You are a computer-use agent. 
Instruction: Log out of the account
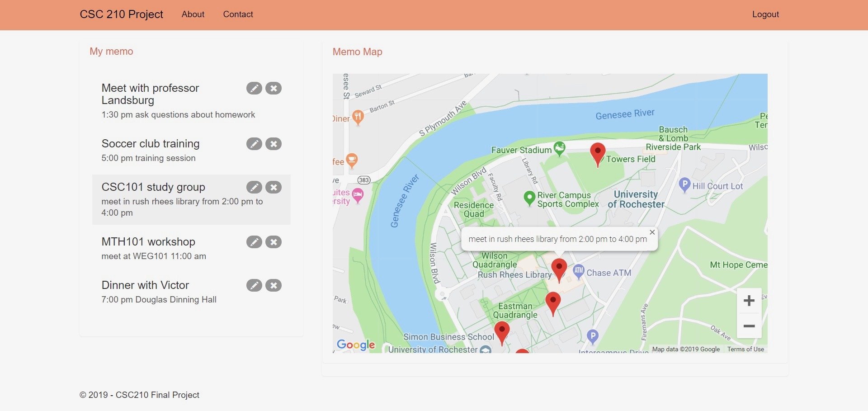point(765,14)
